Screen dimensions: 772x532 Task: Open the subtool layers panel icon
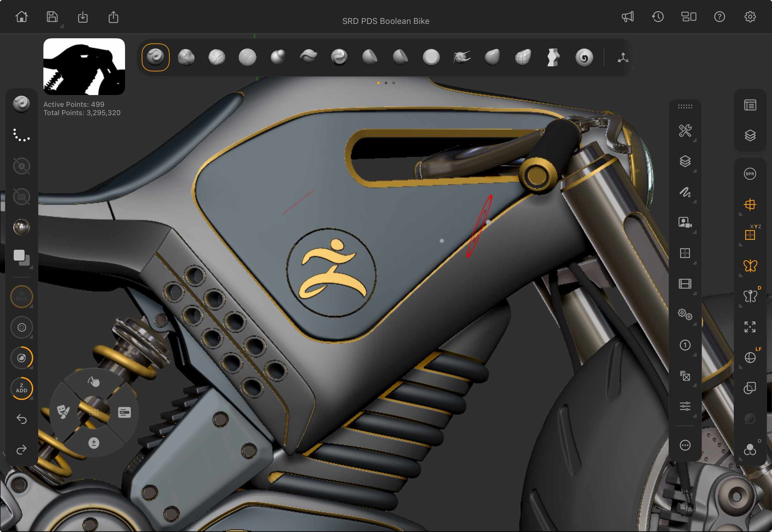click(x=750, y=136)
